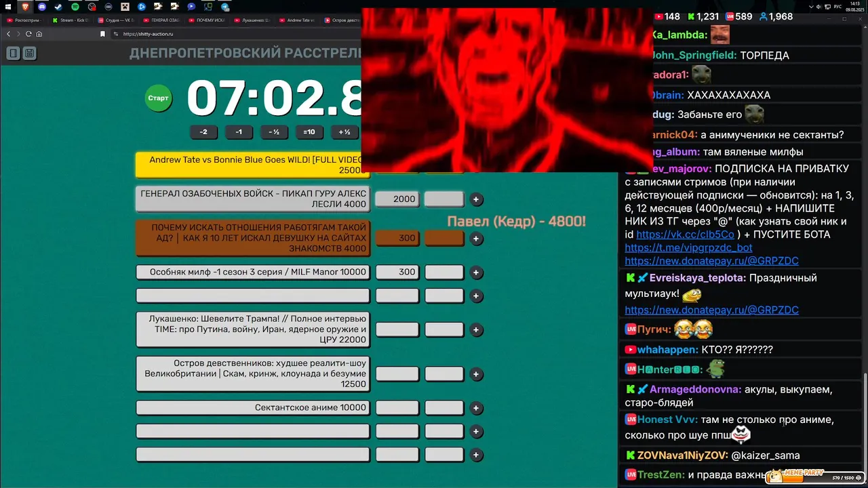Go forward in the browser
This screenshot has height=488, width=868.
click(20, 34)
